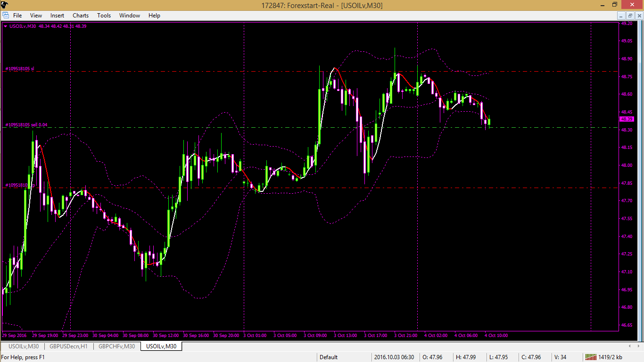This screenshot has height=362, width=644.
Task: Close the inner chart window
Action: tap(638, 16)
